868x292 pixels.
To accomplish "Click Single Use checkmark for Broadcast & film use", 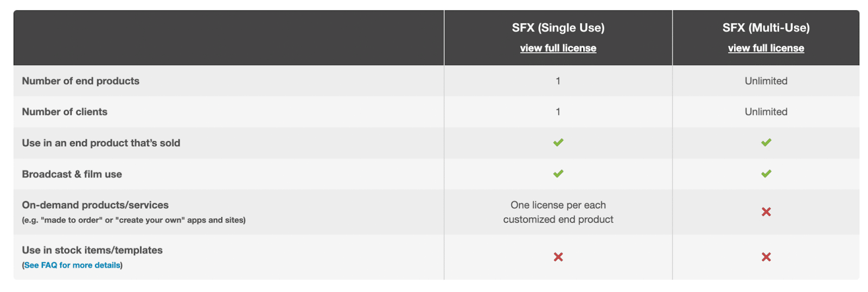I will (x=558, y=174).
